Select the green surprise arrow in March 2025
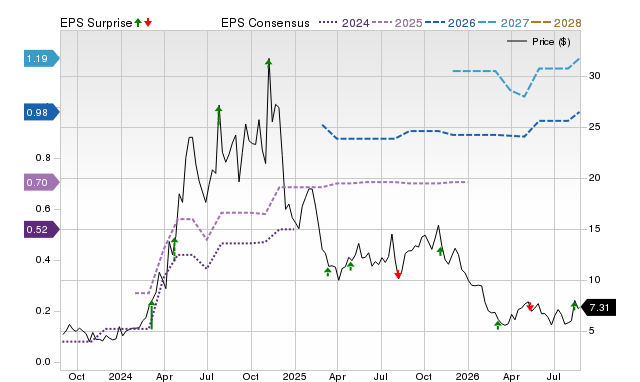Screen dimensions: 640x382 click(327, 272)
